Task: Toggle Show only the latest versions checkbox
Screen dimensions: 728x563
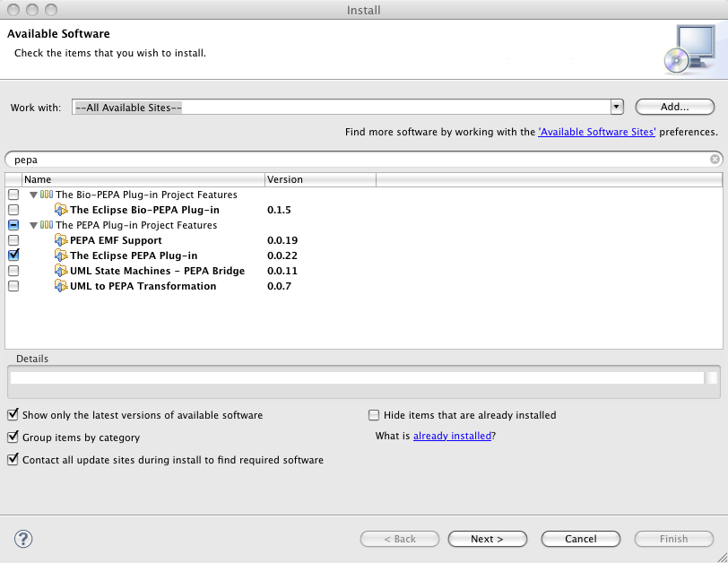Action: tap(13, 414)
